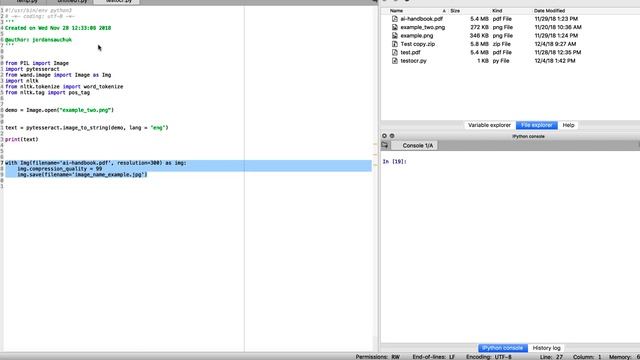Screen dimensions: 640x360
Task: Click the End-of-lines: LF status entry
Action: (x=433, y=357)
